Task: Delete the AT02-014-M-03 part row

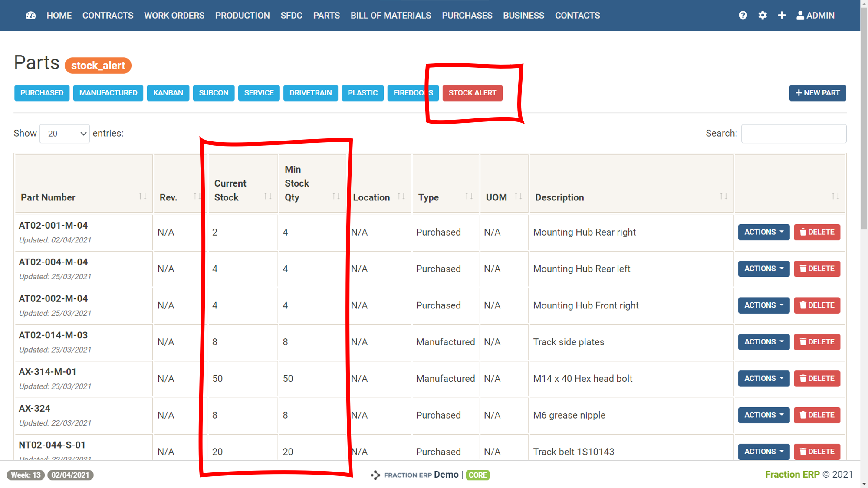Action: coord(817,342)
